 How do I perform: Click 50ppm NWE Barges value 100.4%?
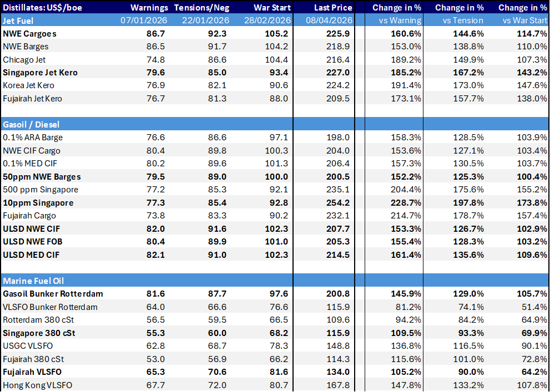[x=532, y=177]
